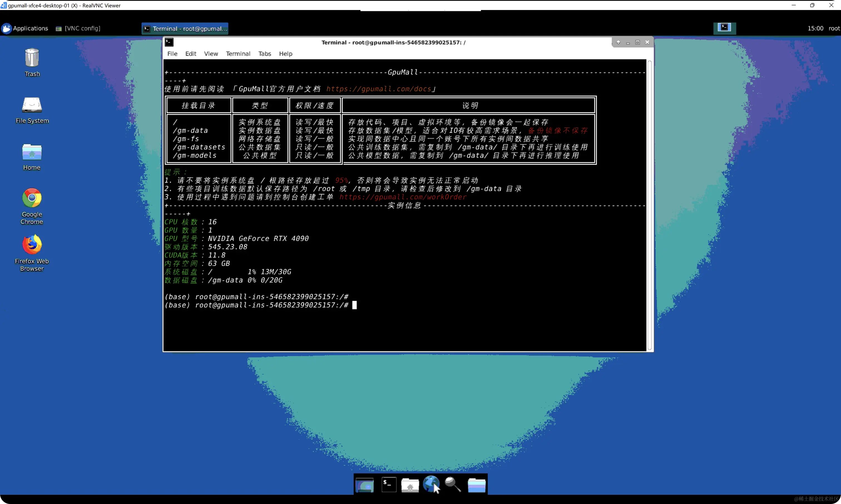
Task: Open the Trash desktop icon
Action: 32,58
